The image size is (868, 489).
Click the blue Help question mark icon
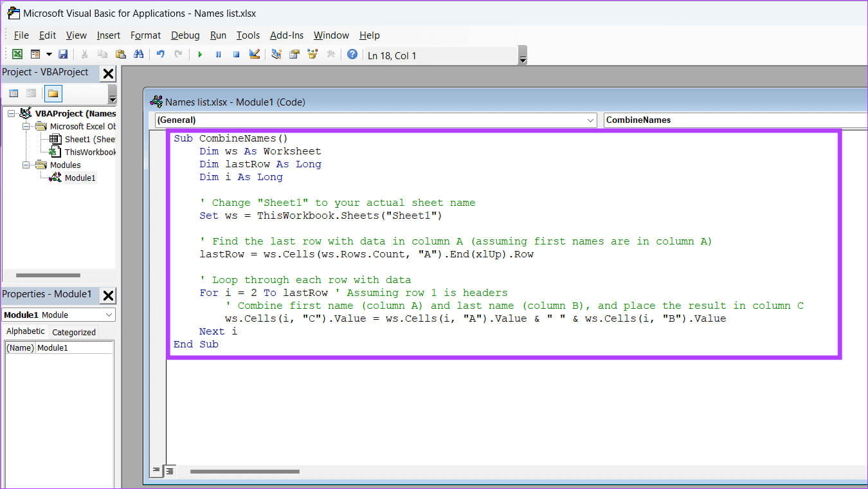tap(352, 55)
